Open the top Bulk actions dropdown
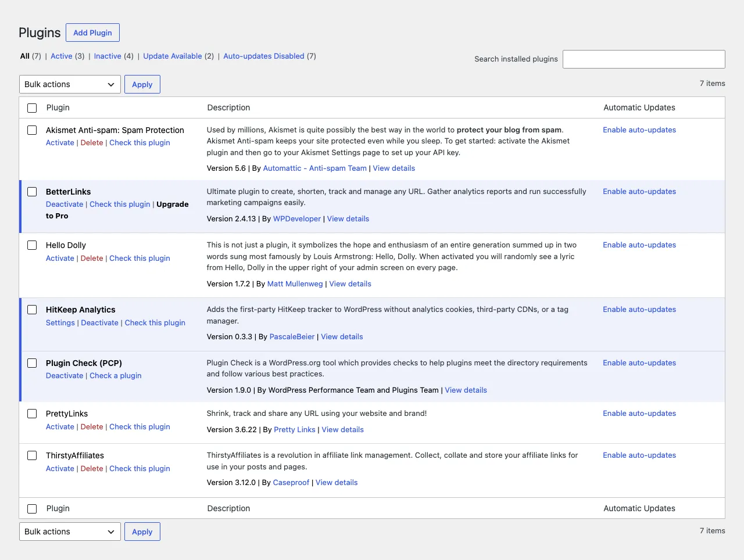Screen dimensions: 744x560 (70, 84)
